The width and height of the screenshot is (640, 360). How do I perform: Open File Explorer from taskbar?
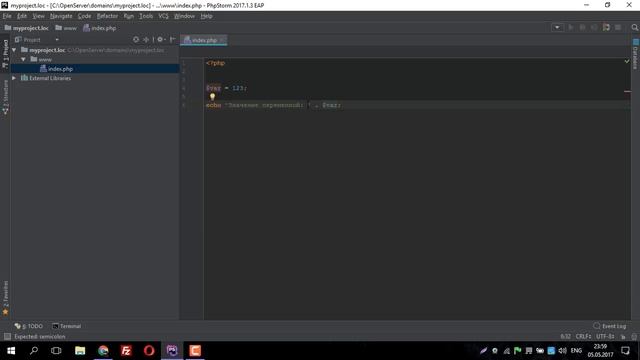[80, 351]
